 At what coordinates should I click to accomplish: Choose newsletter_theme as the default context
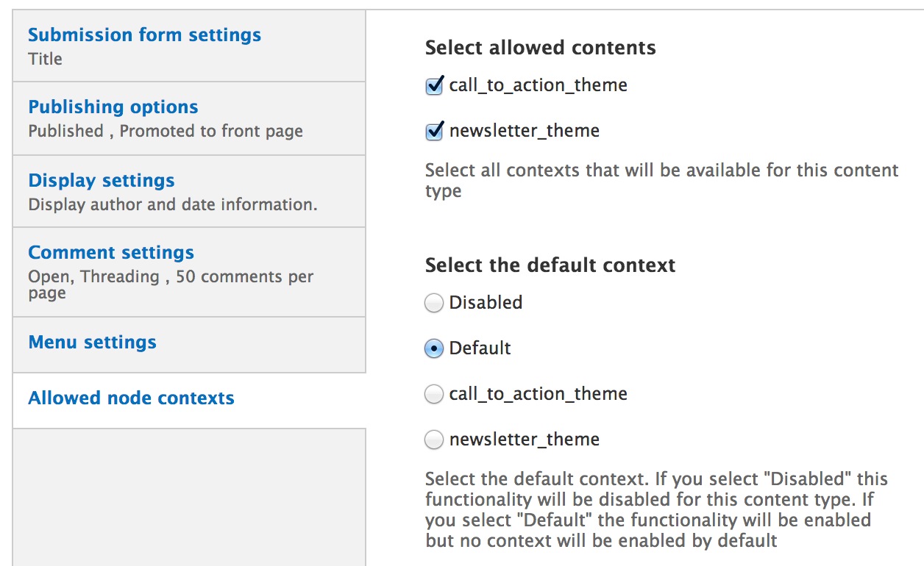pos(434,440)
